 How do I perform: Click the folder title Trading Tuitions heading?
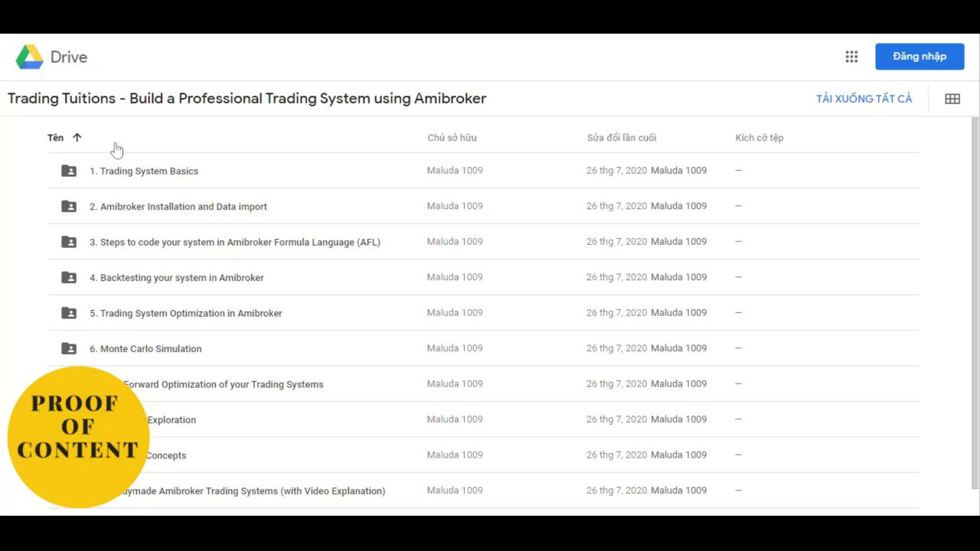247,99
